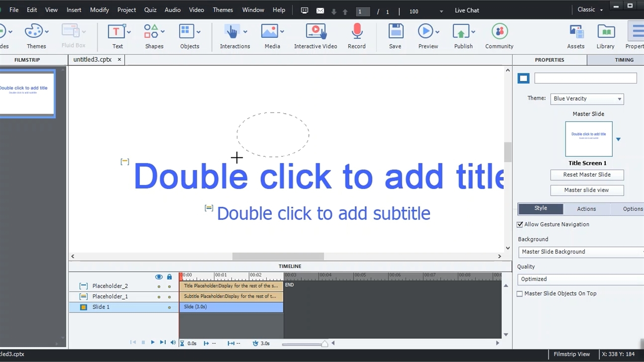Open the Community icon
Image resolution: width=644 pixels, height=362 pixels.
click(499, 32)
